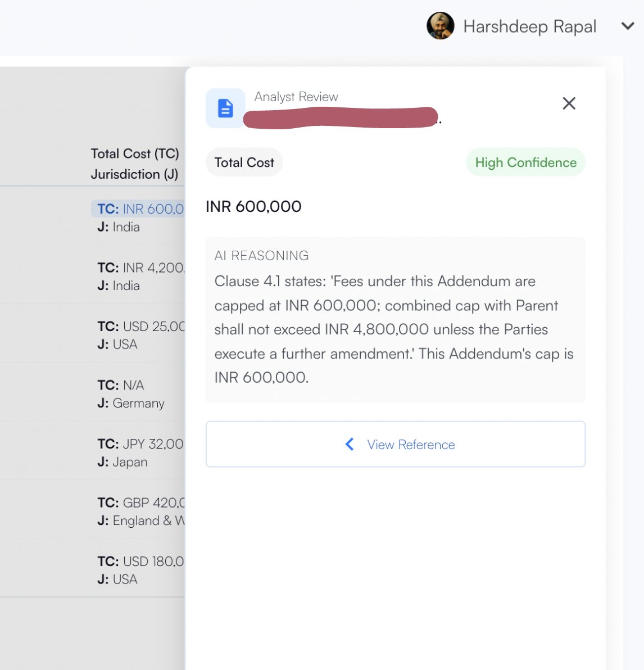This screenshot has width=644, height=670.
Task: Click the Total Cost tag
Action: tap(244, 162)
